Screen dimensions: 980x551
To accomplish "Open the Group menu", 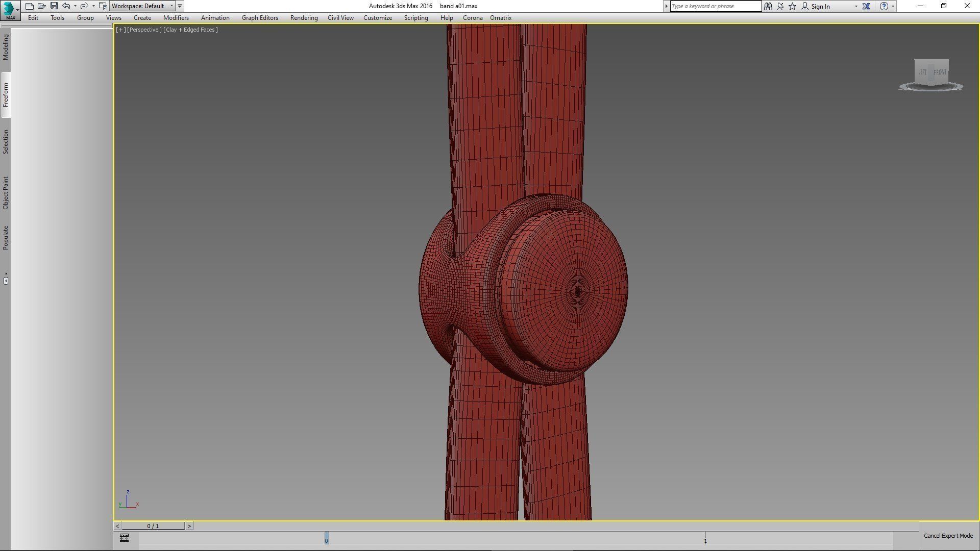I will [85, 18].
